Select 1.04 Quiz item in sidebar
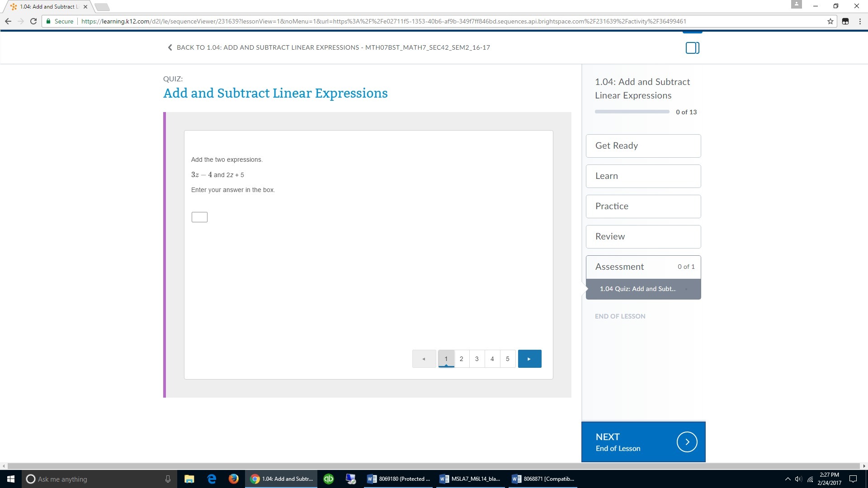 [637, 289]
